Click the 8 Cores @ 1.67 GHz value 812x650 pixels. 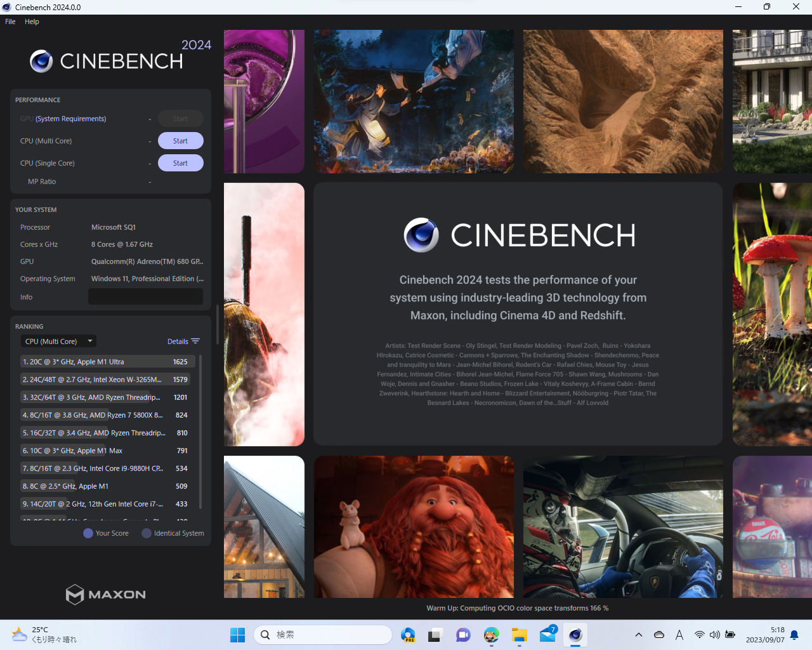(x=122, y=244)
